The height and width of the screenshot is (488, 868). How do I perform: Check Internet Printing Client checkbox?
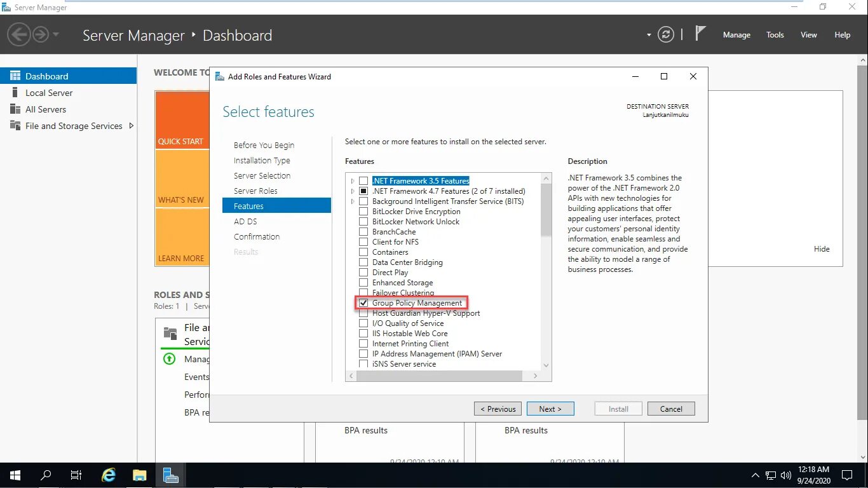tap(363, 344)
